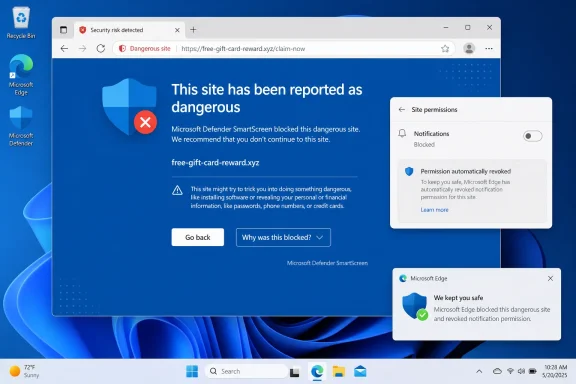Click the OneDrive cloud tray icon
576x384 pixels.
497,371
